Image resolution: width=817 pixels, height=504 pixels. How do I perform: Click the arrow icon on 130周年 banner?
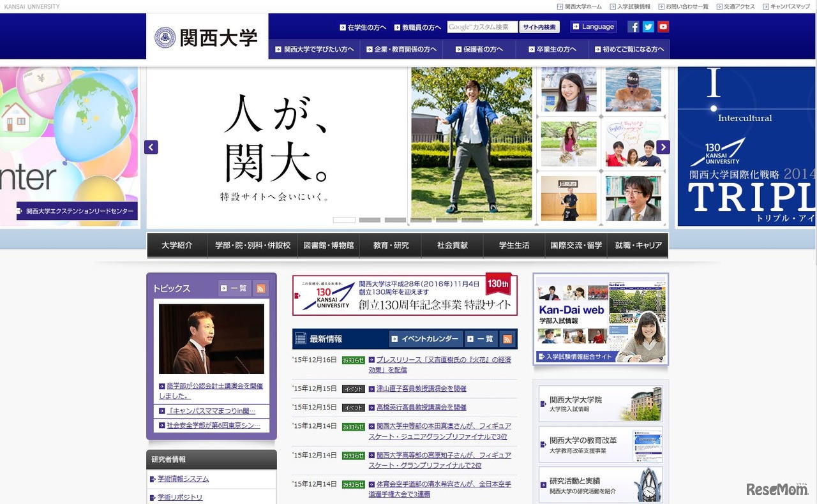[297, 295]
